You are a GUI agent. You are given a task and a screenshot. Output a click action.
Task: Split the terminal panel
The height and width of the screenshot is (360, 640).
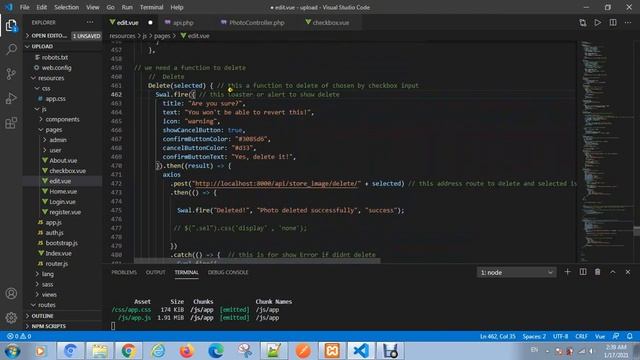583,272
